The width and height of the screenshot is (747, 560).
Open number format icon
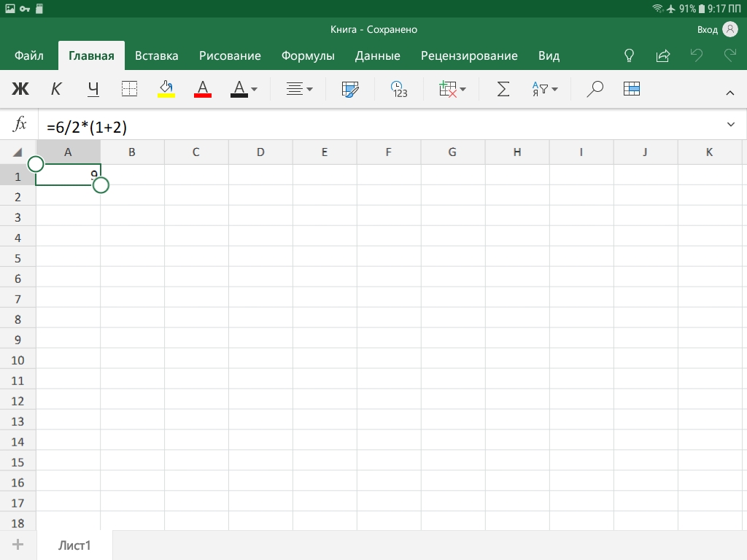pos(399,89)
